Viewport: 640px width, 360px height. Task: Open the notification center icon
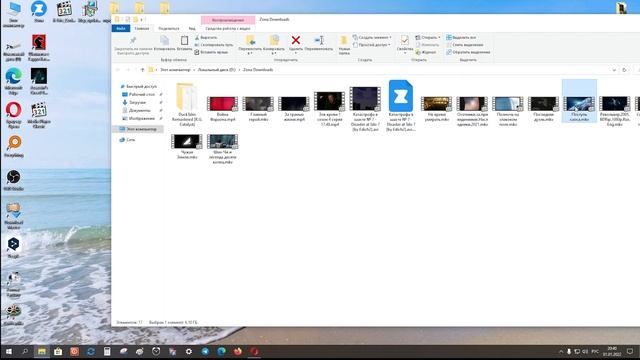point(630,351)
